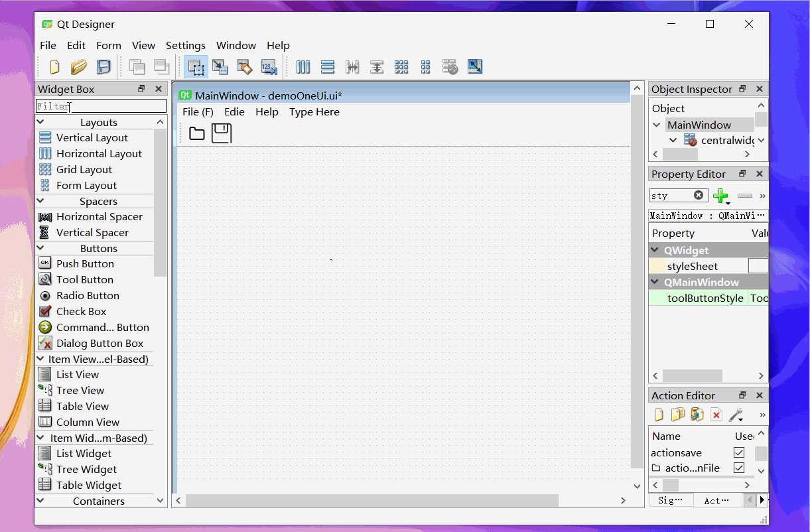Click Lay Out Vertically in Splitter
Viewport: 810px width, 532px height.
377,66
